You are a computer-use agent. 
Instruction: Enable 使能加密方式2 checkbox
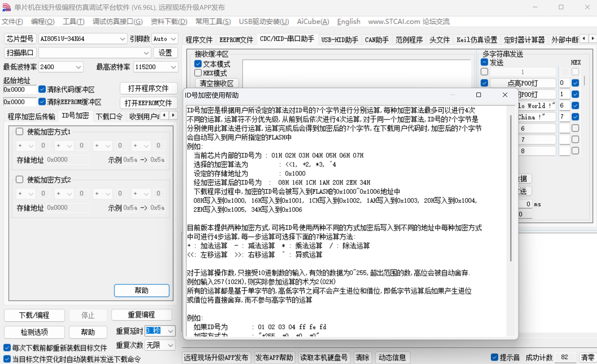tap(19, 180)
